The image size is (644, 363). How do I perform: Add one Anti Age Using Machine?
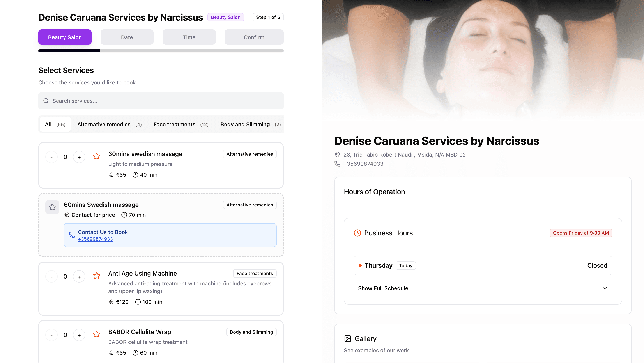coord(79,277)
